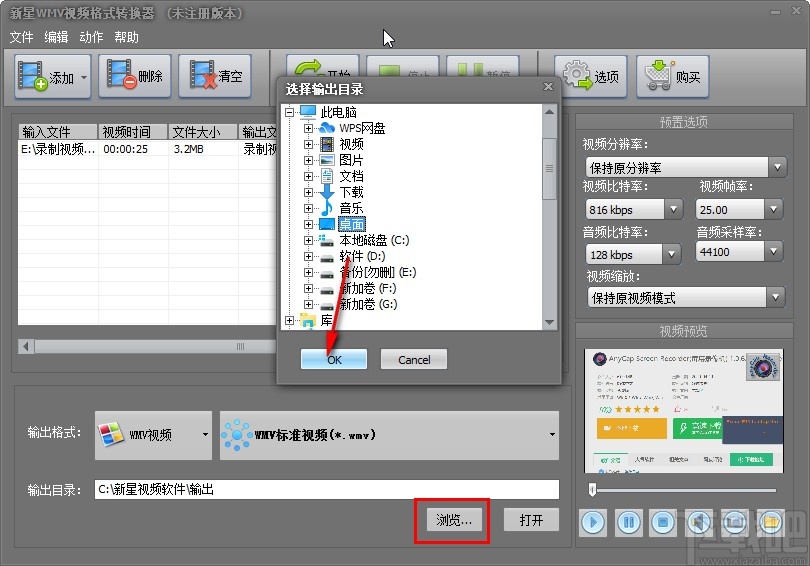Image resolution: width=810 pixels, height=566 pixels.
Task: Expand the 库 tree node
Action: pos(289,320)
